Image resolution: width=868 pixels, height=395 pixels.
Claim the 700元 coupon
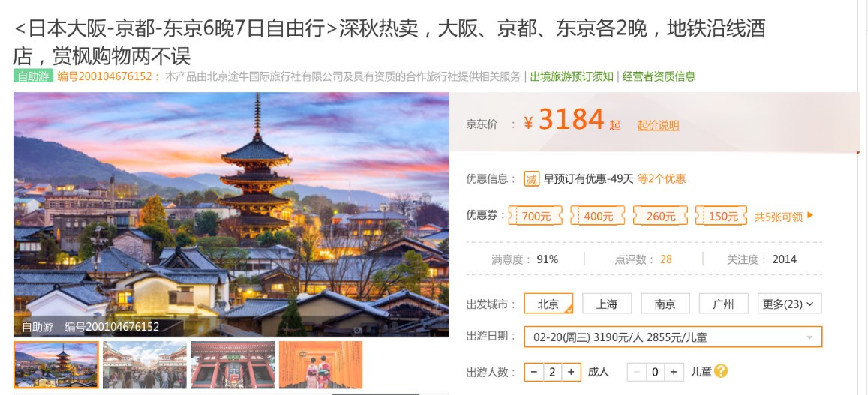pos(536,217)
